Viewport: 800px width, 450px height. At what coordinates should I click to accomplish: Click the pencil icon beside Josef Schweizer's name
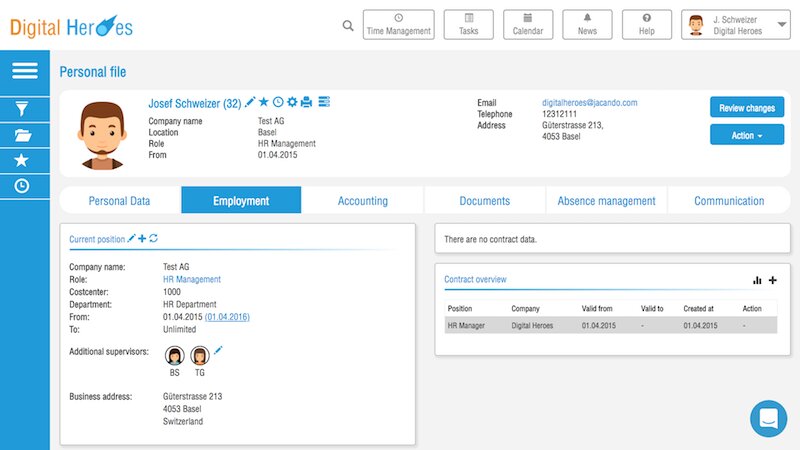click(x=250, y=102)
